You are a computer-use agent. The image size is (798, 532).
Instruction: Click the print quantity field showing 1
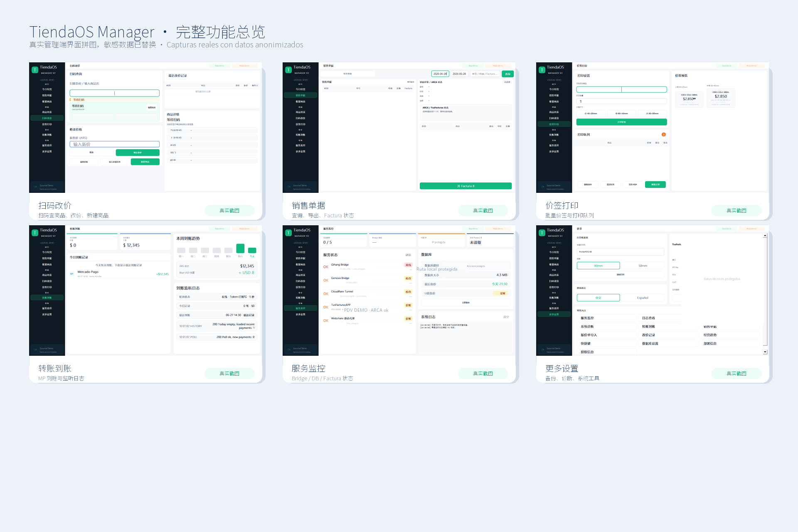[x=621, y=101]
